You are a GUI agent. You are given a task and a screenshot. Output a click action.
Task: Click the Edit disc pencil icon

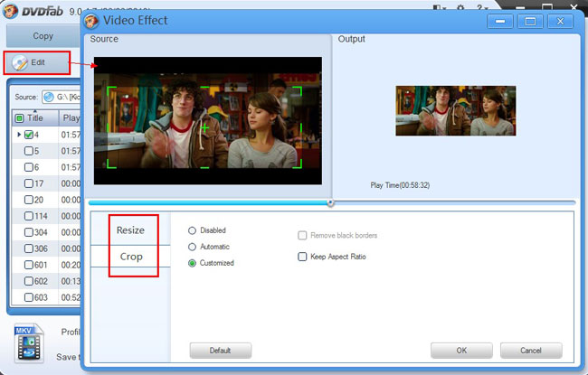point(20,63)
